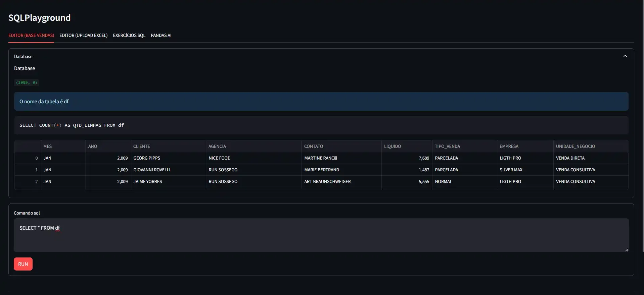Click the 1,487 LIQUIDO value
The image size is (644, 295).
point(407,170)
